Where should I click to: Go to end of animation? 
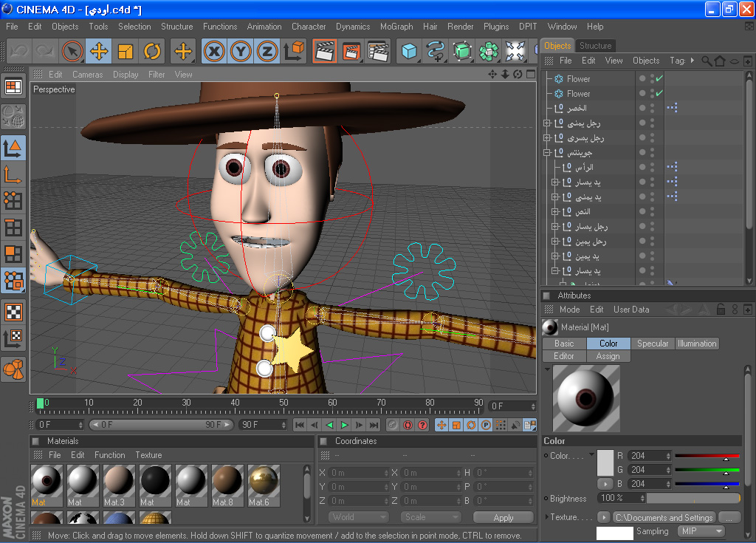click(x=374, y=425)
